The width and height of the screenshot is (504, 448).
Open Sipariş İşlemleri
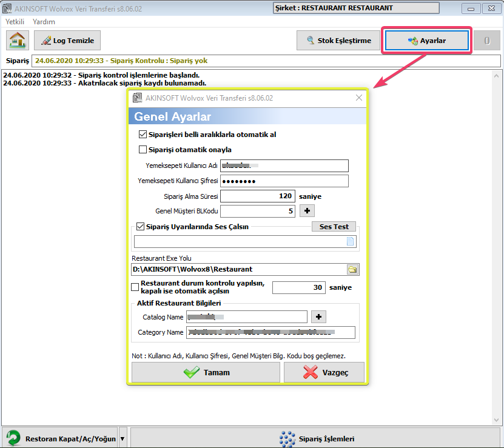coord(317,438)
